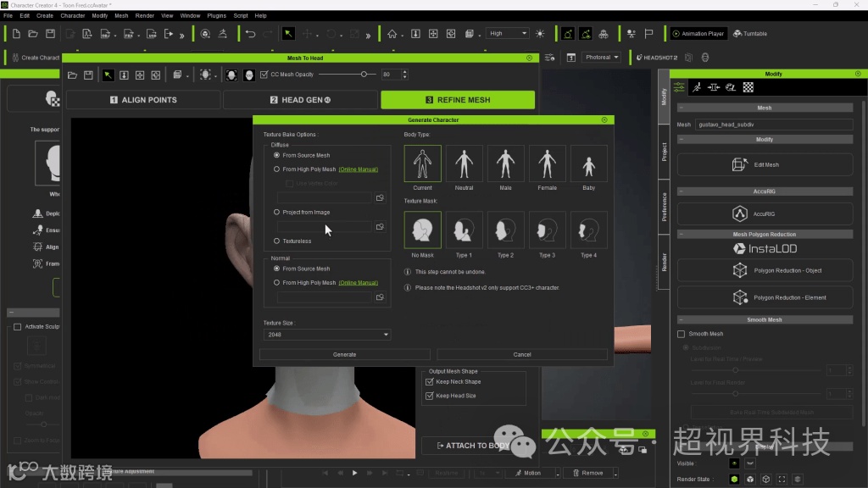
Task: Open the File menu
Action: [x=8, y=16]
